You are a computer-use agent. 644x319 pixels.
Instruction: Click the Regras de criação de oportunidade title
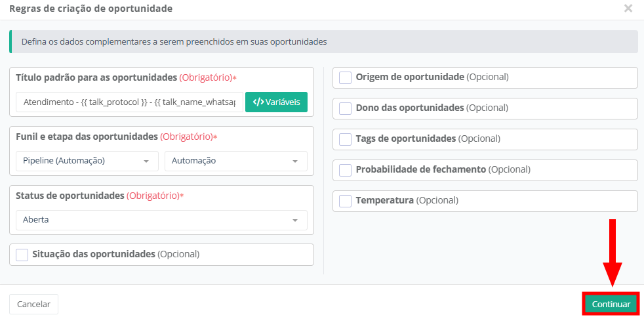coord(91,9)
